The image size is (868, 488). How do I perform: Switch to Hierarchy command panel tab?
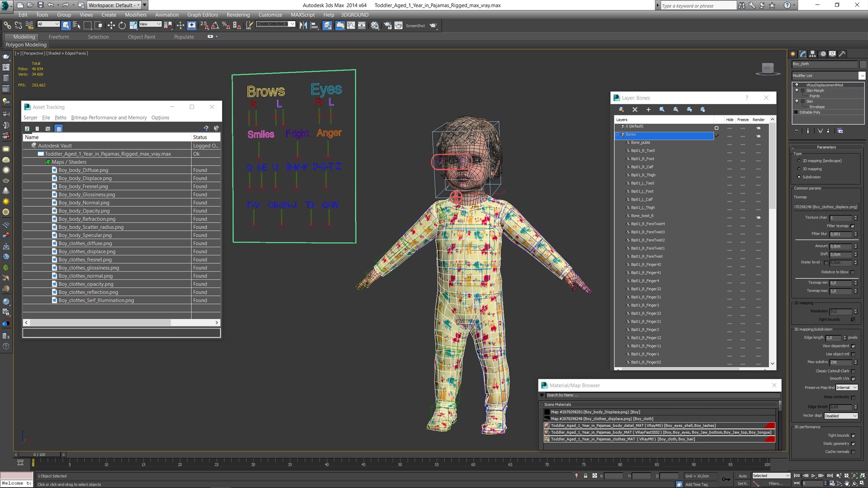tap(812, 54)
